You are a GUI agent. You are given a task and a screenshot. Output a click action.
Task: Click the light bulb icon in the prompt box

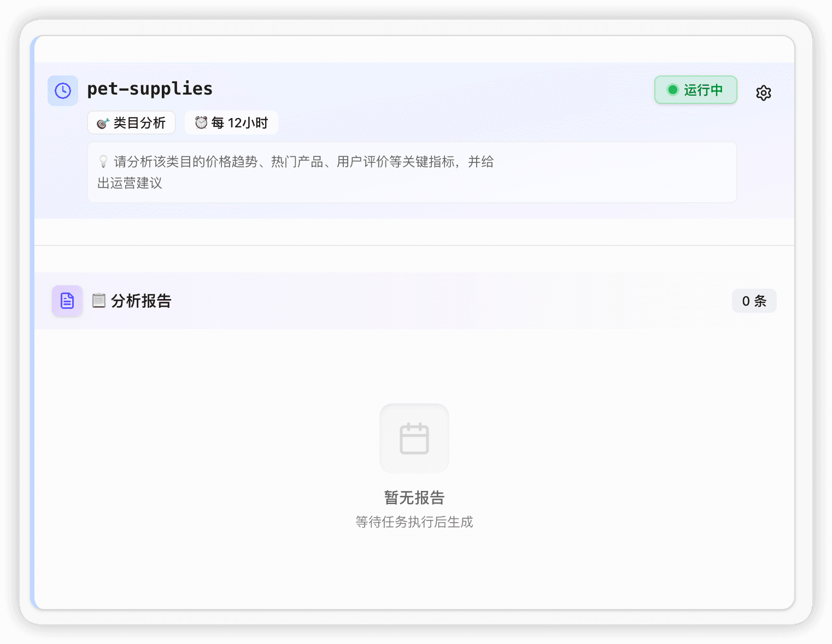pos(103,161)
